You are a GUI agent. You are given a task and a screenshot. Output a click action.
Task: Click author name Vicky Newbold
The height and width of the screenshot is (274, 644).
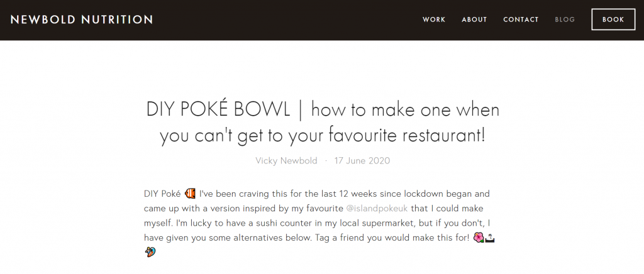click(286, 160)
